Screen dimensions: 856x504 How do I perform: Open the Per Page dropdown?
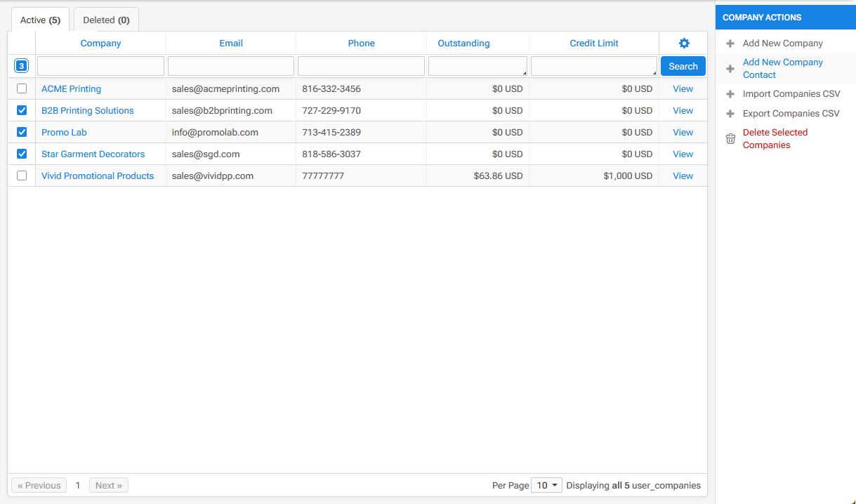point(546,485)
